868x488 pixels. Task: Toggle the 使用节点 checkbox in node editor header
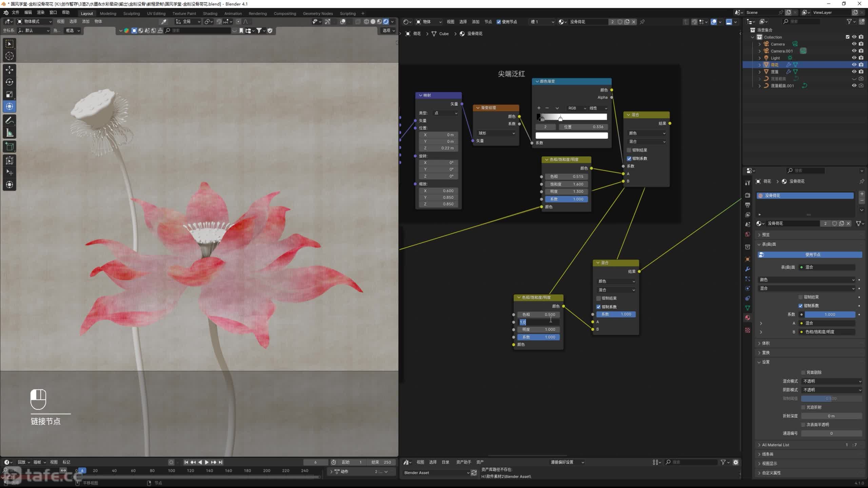(499, 22)
